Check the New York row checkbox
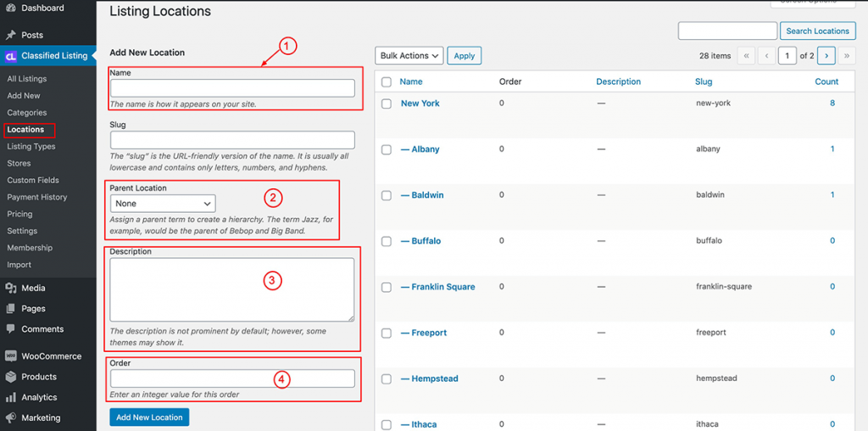 click(x=387, y=104)
